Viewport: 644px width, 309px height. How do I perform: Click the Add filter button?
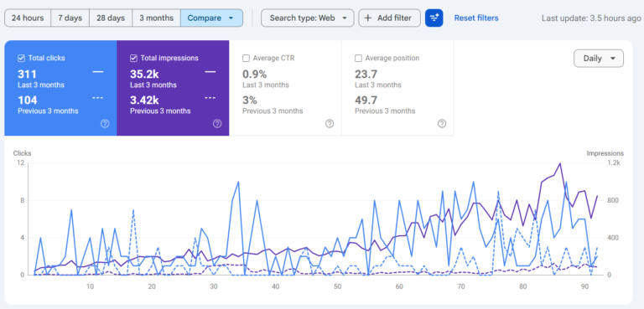(x=389, y=18)
